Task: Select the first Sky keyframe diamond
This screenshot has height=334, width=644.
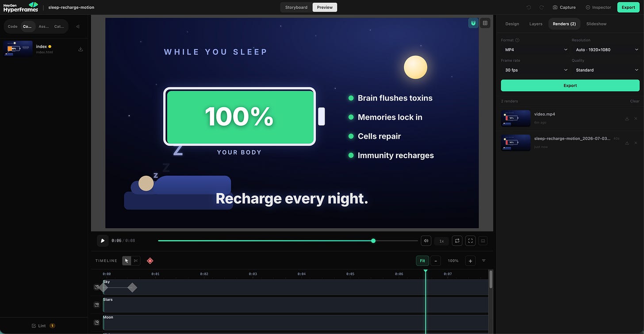Action: (104, 287)
